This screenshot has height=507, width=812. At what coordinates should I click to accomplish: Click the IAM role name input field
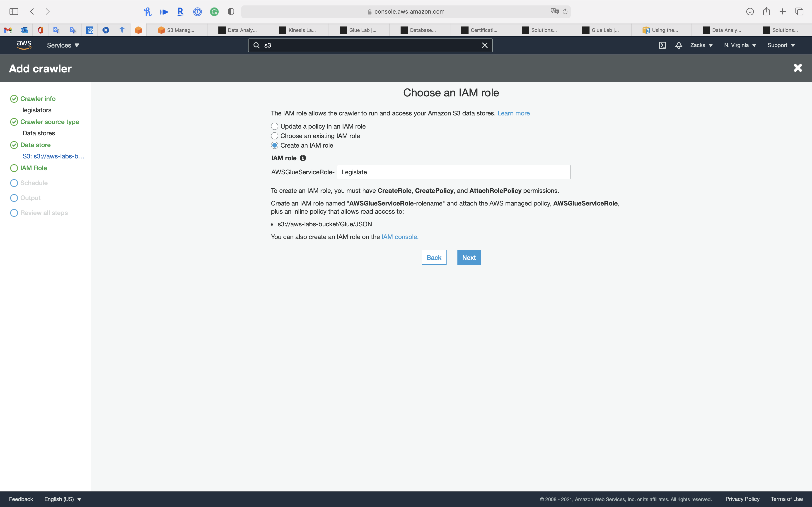click(x=453, y=172)
